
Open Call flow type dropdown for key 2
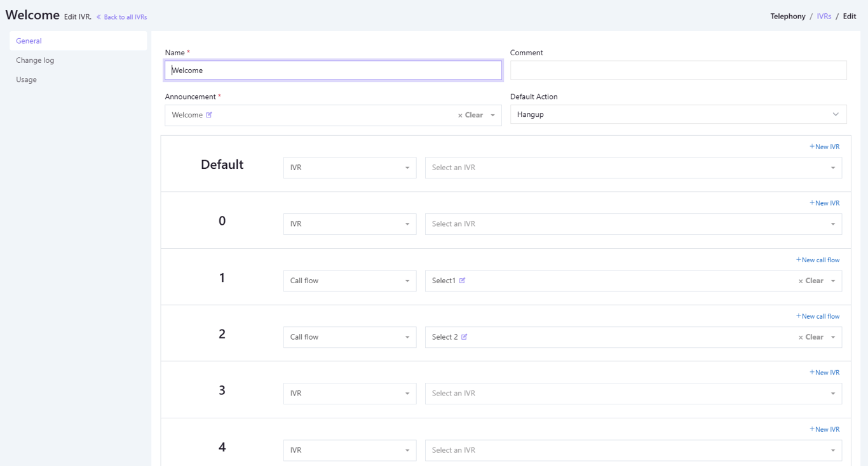click(x=349, y=337)
